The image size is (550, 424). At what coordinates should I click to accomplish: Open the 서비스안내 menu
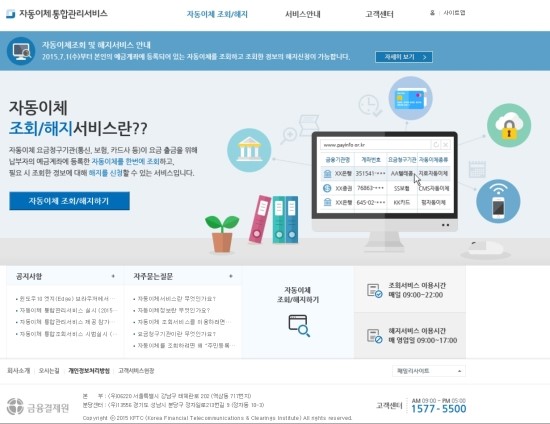[x=303, y=14]
